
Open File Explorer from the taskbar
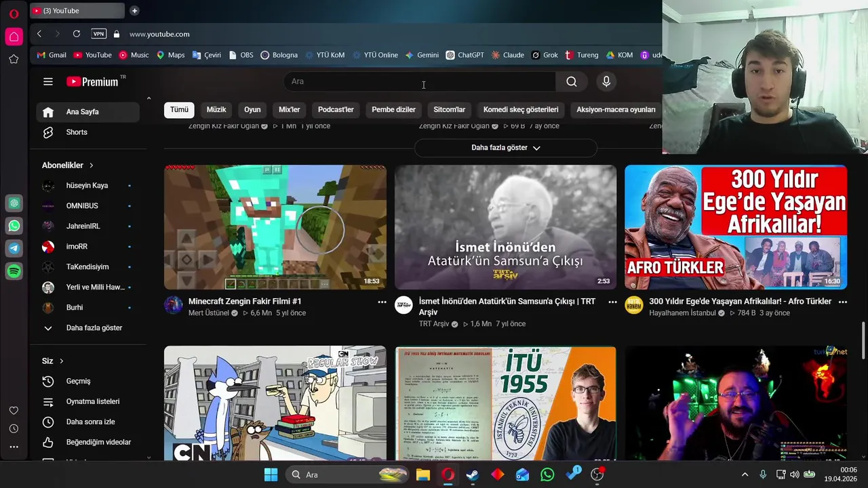click(423, 474)
